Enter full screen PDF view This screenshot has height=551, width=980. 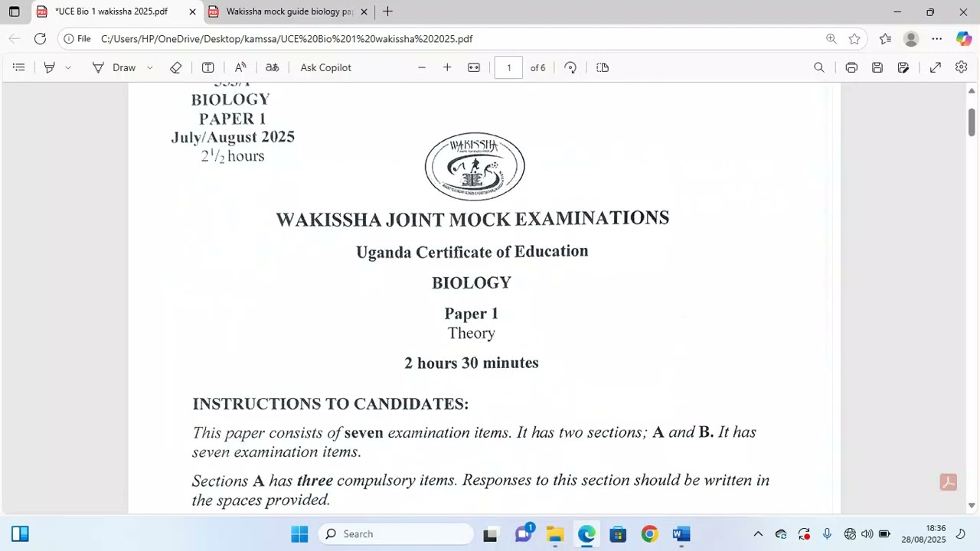point(936,67)
